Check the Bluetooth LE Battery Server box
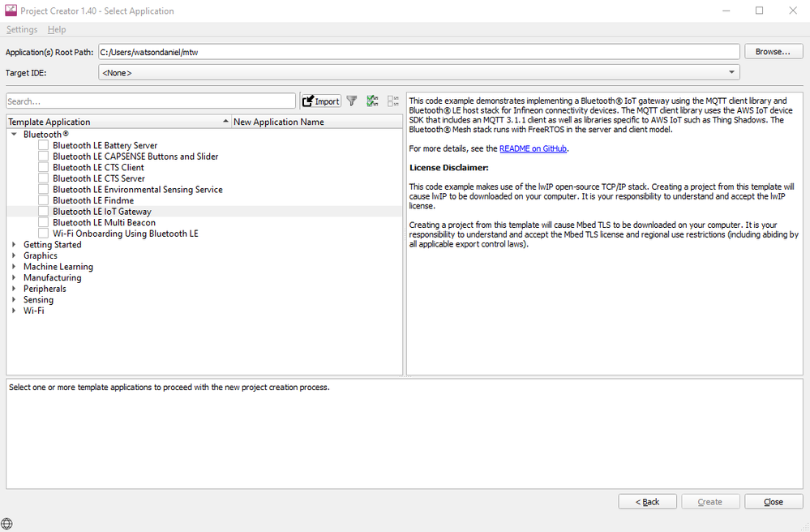The image size is (810, 532). (44, 146)
